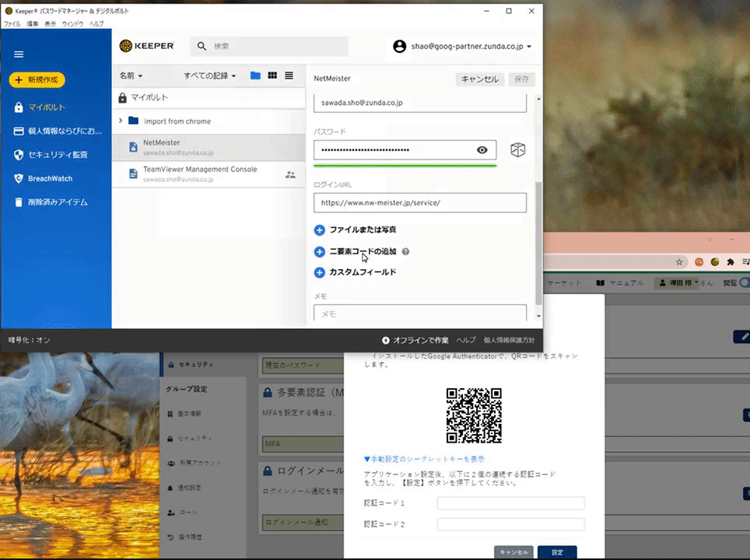The height and width of the screenshot is (560, 750).
Task: Open the account email dropdown
Action: (x=462, y=47)
